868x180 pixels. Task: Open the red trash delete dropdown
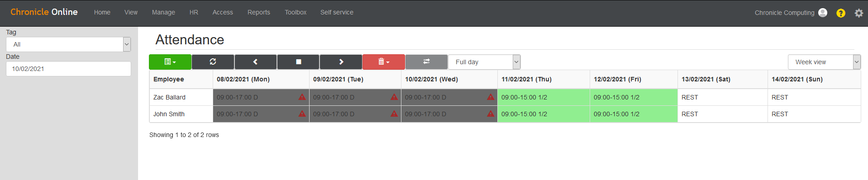(x=383, y=62)
